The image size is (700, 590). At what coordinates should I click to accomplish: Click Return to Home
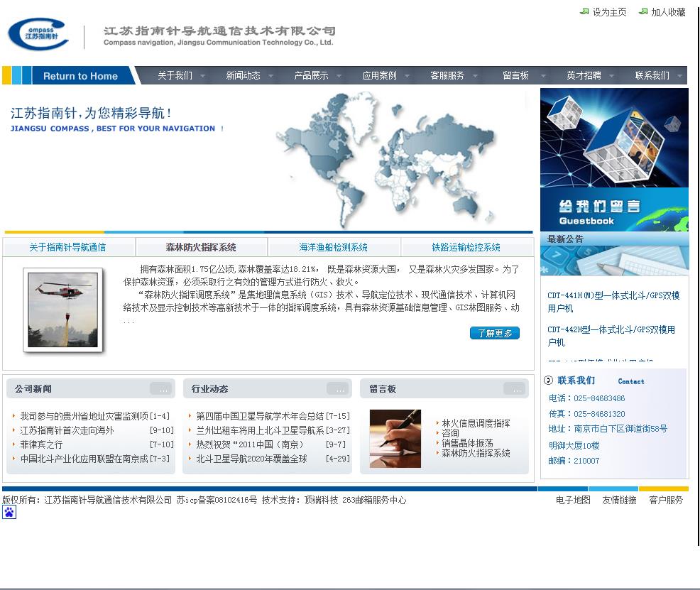(80, 76)
